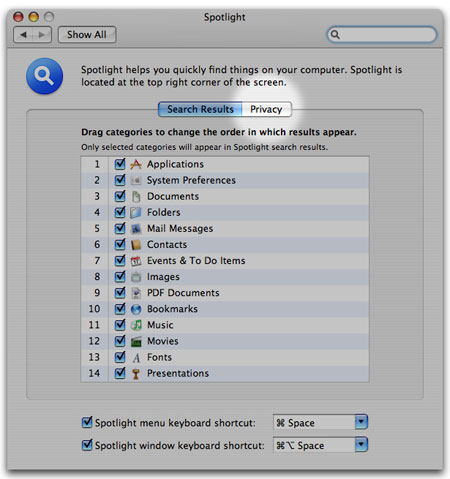
Task: Toggle the Music category checkbox
Action: point(120,324)
